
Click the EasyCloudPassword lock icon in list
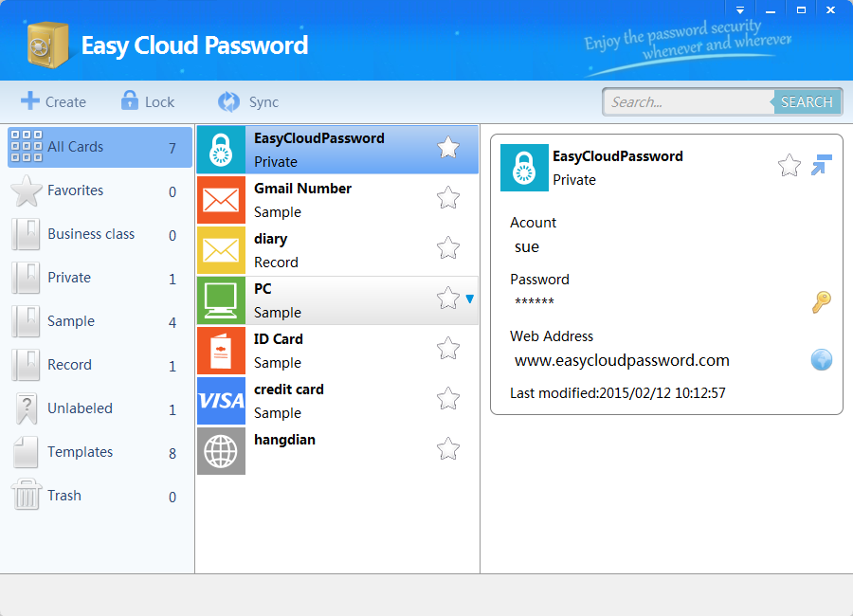221,150
